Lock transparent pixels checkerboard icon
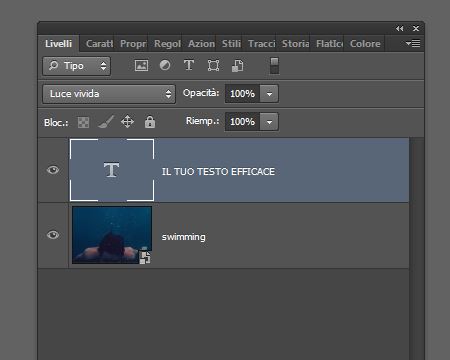The height and width of the screenshot is (360, 450). [83, 122]
